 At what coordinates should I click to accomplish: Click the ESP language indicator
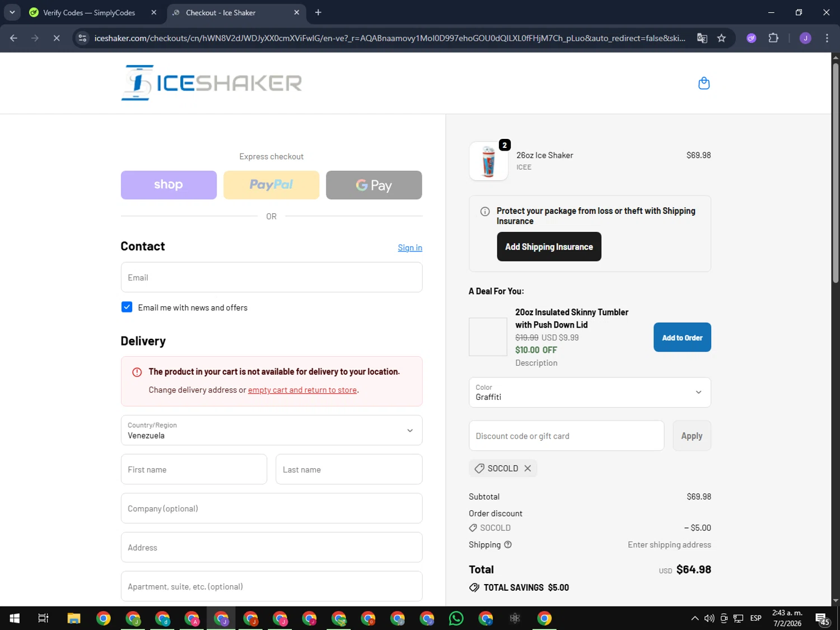pos(755,618)
